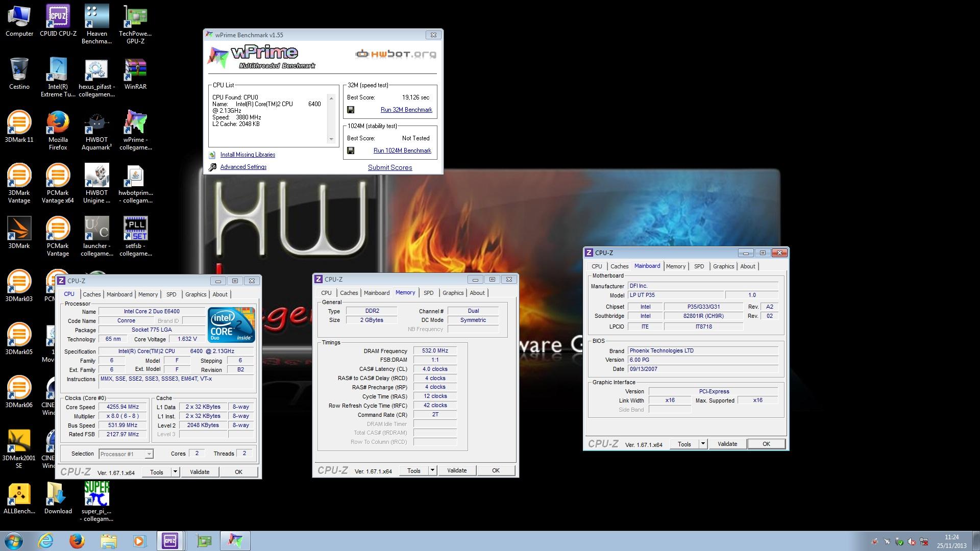Click the save icon beside Run 32M Benchmark
Screen dimensions: 980x551
tap(351, 110)
